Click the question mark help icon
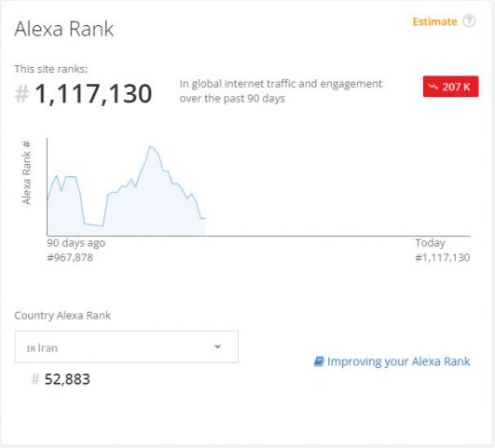The height and width of the screenshot is (448, 495). tap(469, 21)
